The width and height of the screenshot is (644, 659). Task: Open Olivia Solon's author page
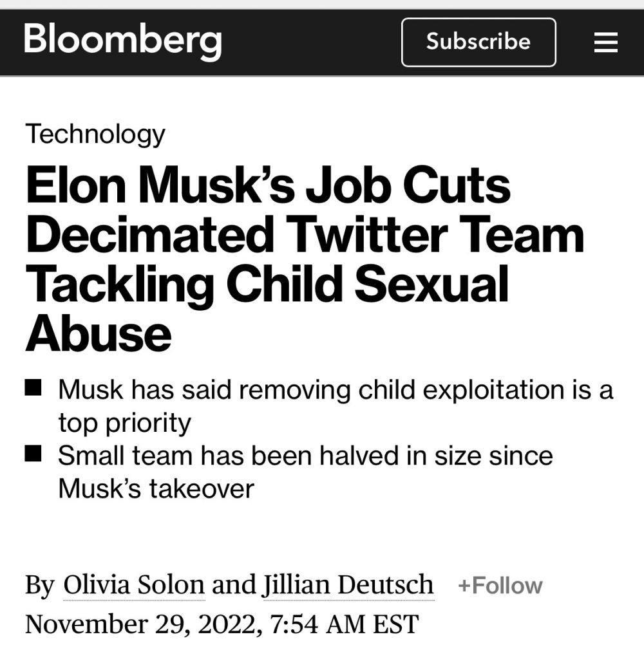(132, 585)
